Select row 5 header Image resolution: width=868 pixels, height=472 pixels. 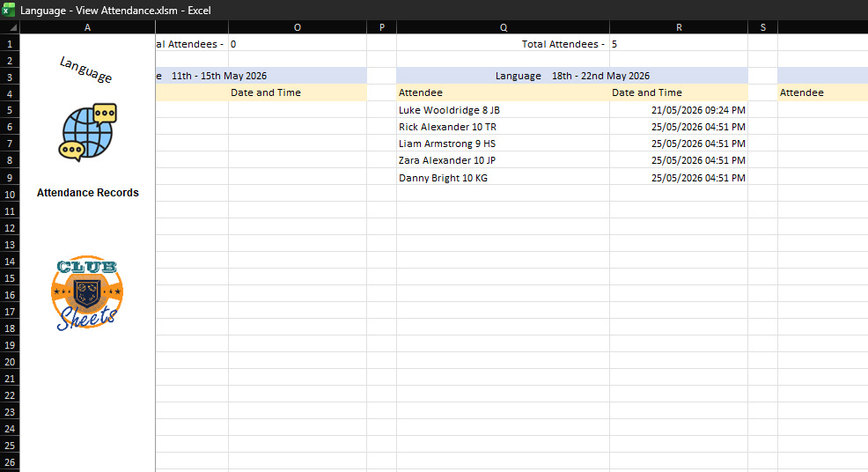pyautogui.click(x=10, y=110)
